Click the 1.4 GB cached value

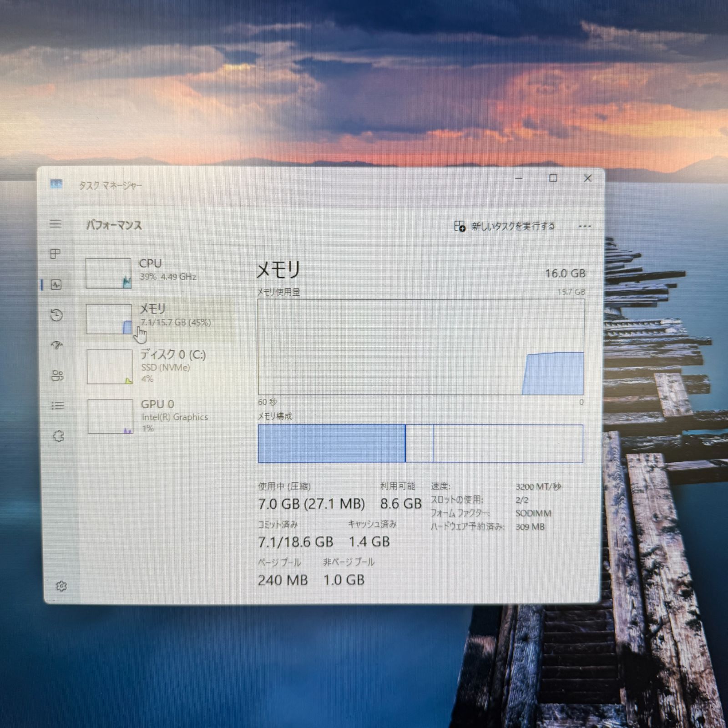coord(369,541)
